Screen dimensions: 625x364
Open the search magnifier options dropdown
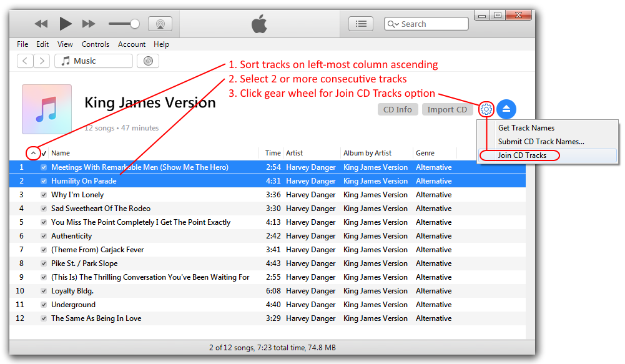click(393, 24)
